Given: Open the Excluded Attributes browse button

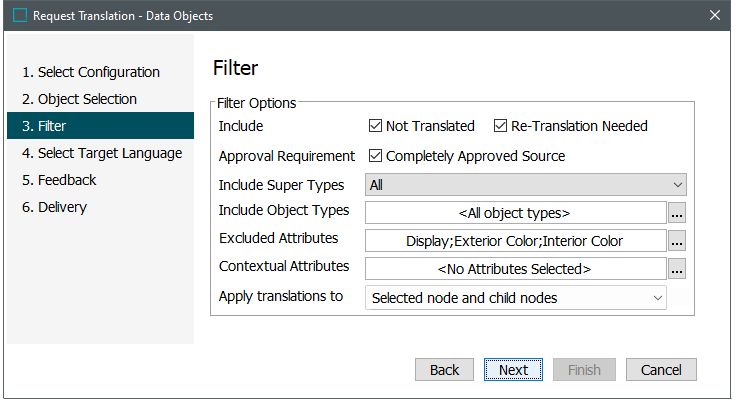Looking at the screenshot, I should [678, 241].
